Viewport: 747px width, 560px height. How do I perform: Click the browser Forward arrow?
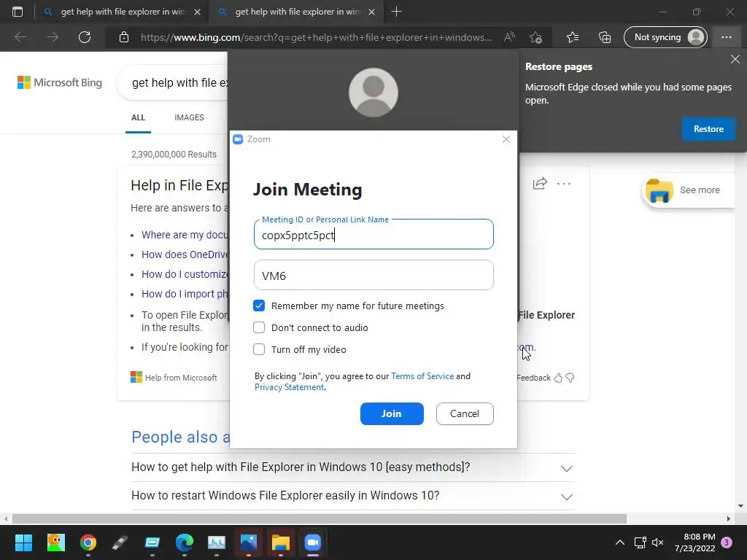[52, 37]
